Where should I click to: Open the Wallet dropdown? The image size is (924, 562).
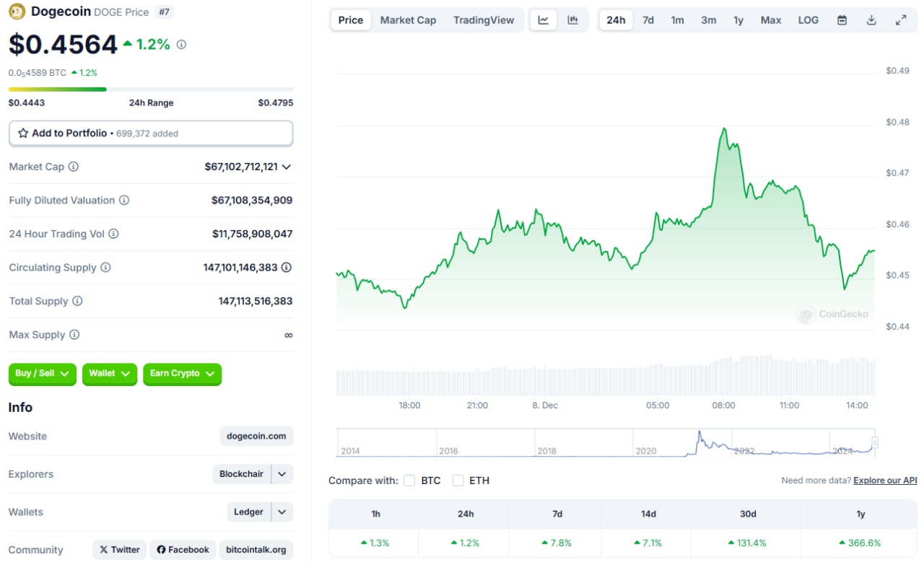[110, 374]
